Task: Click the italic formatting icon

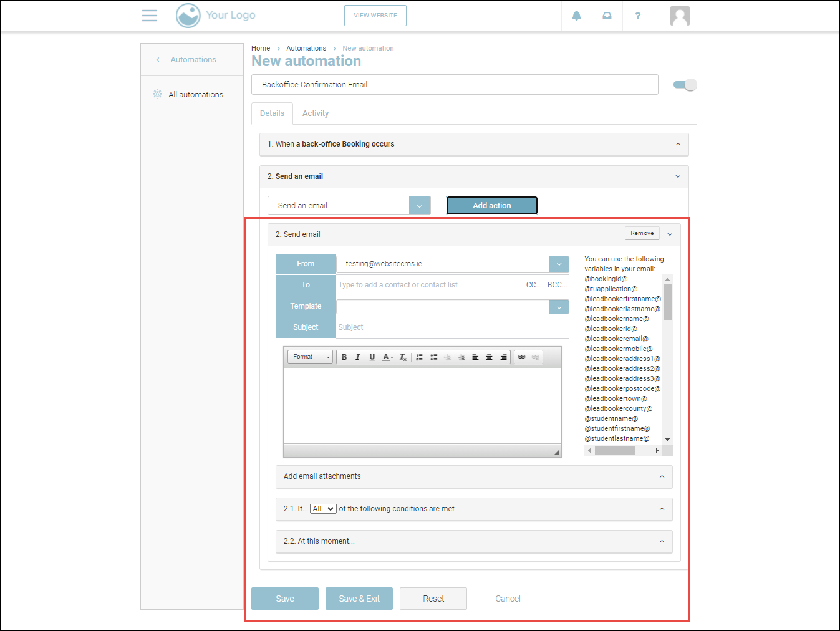Action: 357,357
